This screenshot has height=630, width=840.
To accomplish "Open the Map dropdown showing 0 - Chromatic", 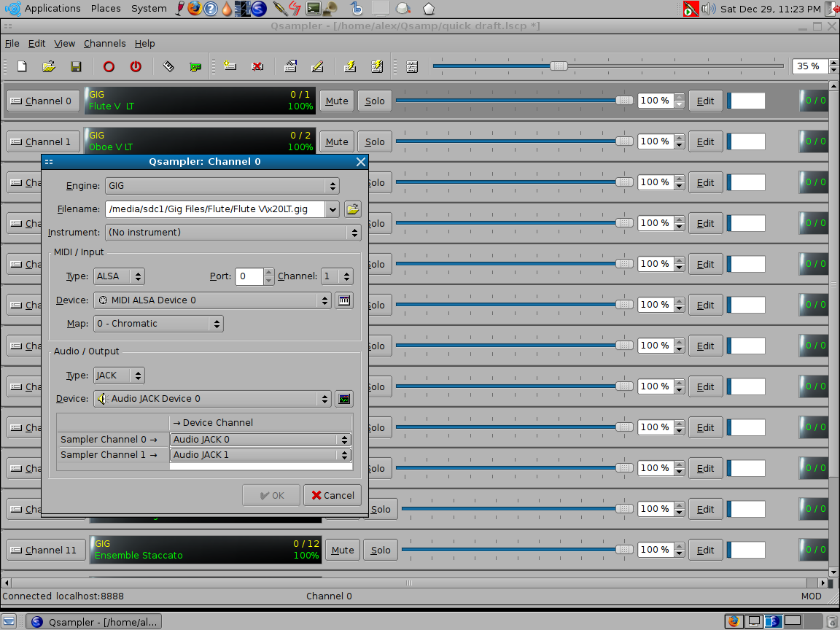I will (158, 324).
